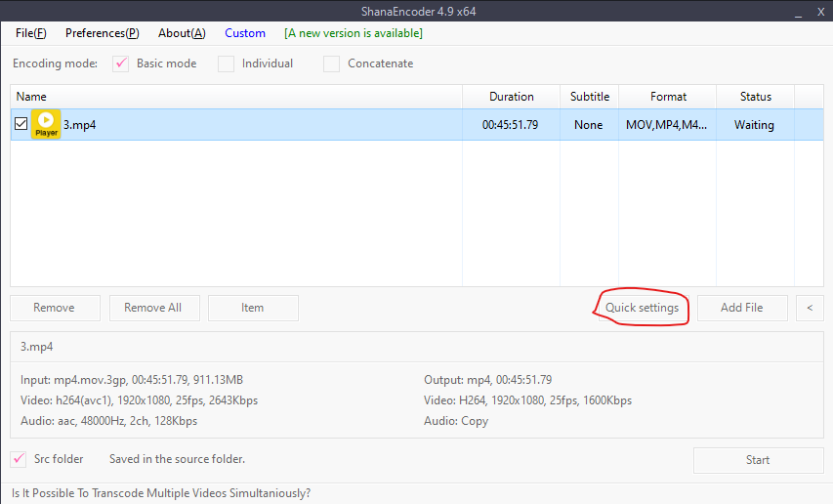Click the Output mp4 info line
Viewport: 833px width, 504px height.
click(x=487, y=380)
